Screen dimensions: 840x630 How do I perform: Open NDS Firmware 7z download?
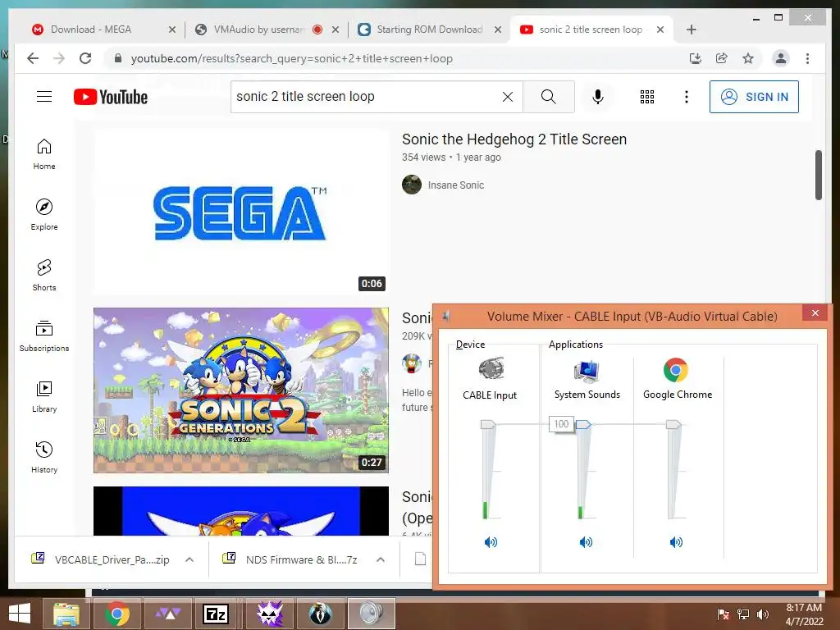[301, 559]
